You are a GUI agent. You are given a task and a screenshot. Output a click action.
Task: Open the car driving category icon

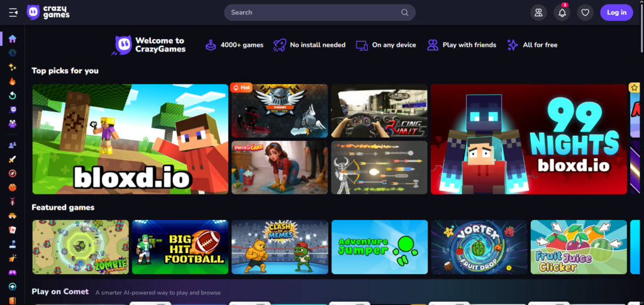pos(13,216)
